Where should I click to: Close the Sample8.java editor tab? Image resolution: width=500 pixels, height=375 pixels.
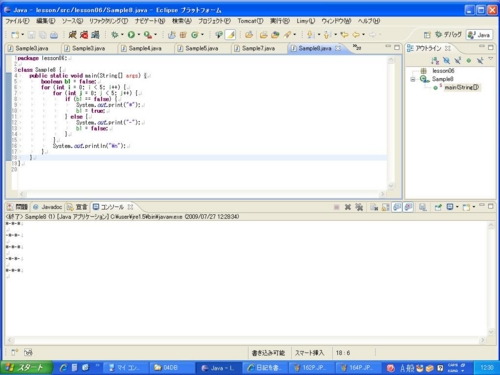338,48
